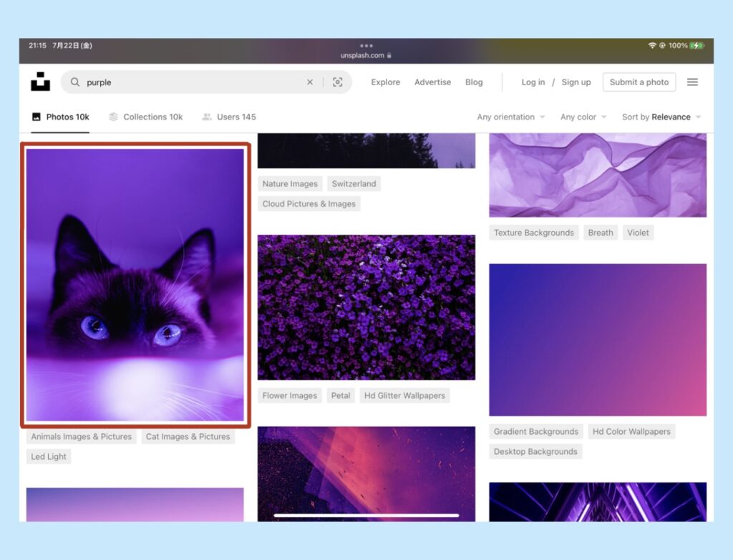
Task: Click the Flower Images tag
Action: click(290, 396)
